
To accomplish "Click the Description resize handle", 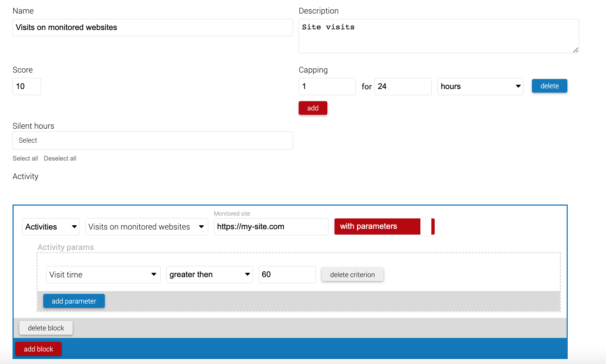I will tap(576, 50).
